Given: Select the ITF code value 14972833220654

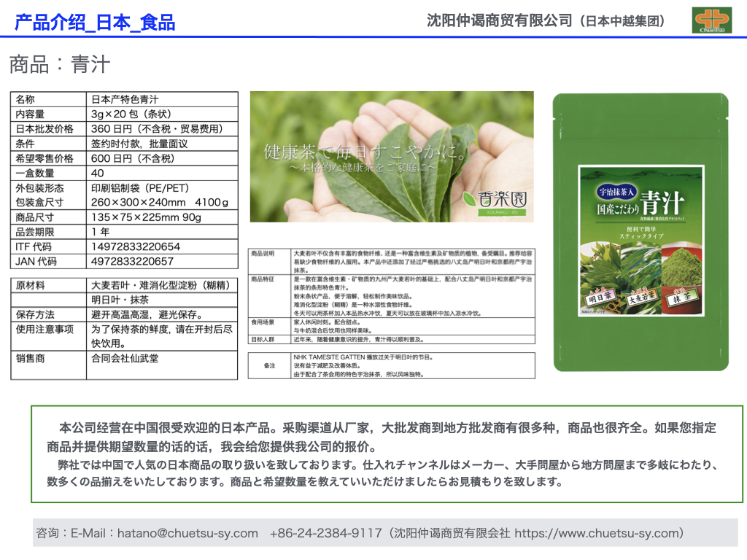Looking at the screenshot, I should click(x=135, y=246).
